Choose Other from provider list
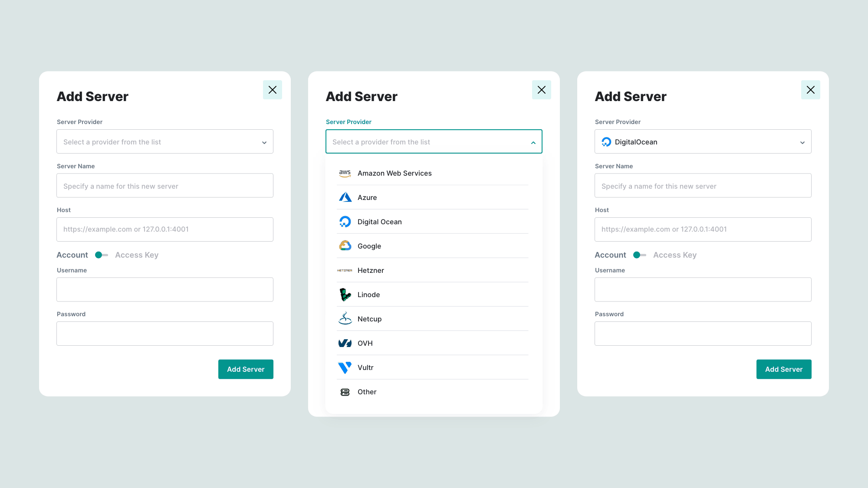This screenshot has height=488, width=868. [433, 392]
